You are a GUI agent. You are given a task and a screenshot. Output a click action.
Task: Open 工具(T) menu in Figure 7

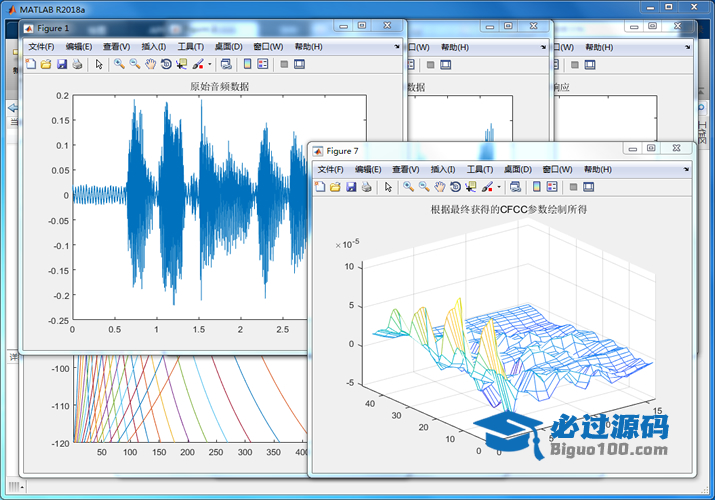[481, 169]
